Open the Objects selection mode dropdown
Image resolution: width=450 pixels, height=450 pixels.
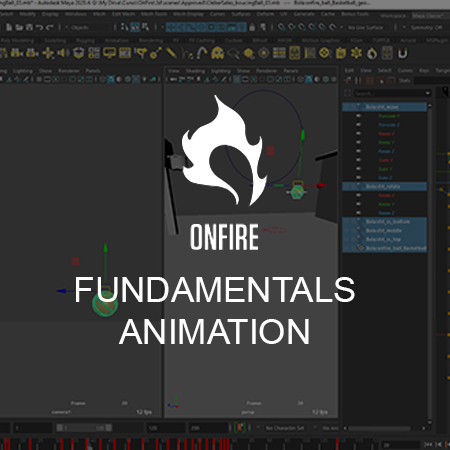click(x=86, y=27)
